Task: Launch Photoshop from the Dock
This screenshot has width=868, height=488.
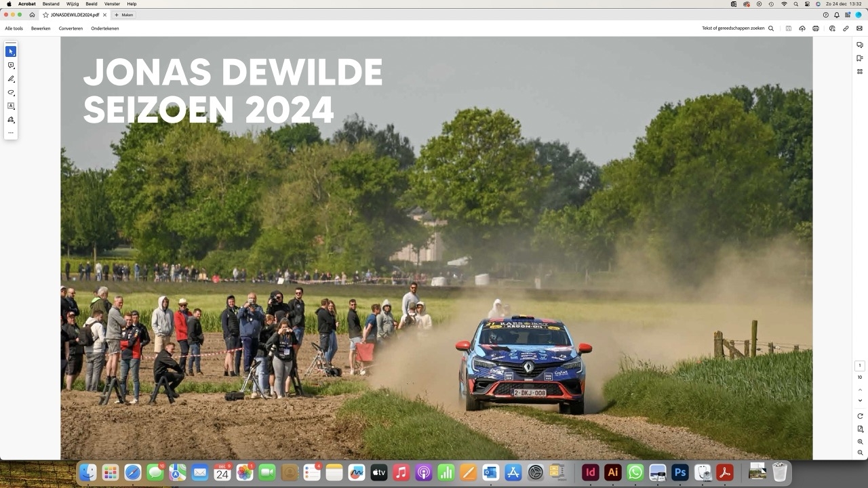Action: coord(679,472)
